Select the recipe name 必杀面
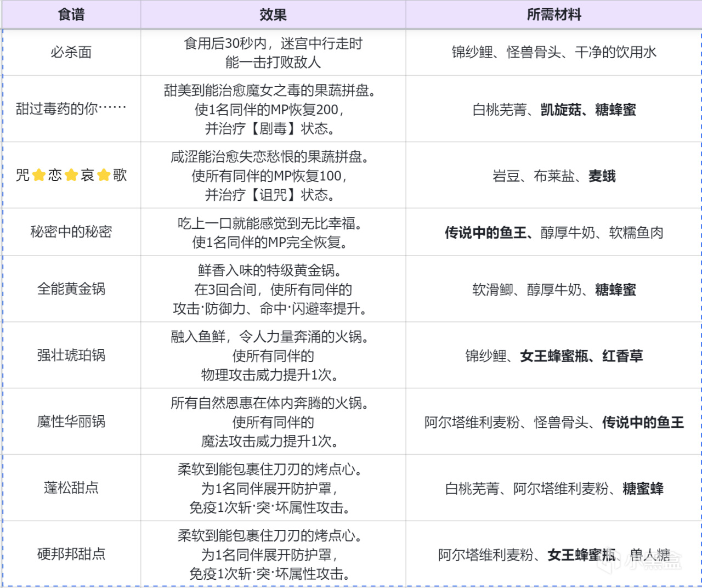Viewport: 702px width, 588px height. pyautogui.click(x=71, y=53)
